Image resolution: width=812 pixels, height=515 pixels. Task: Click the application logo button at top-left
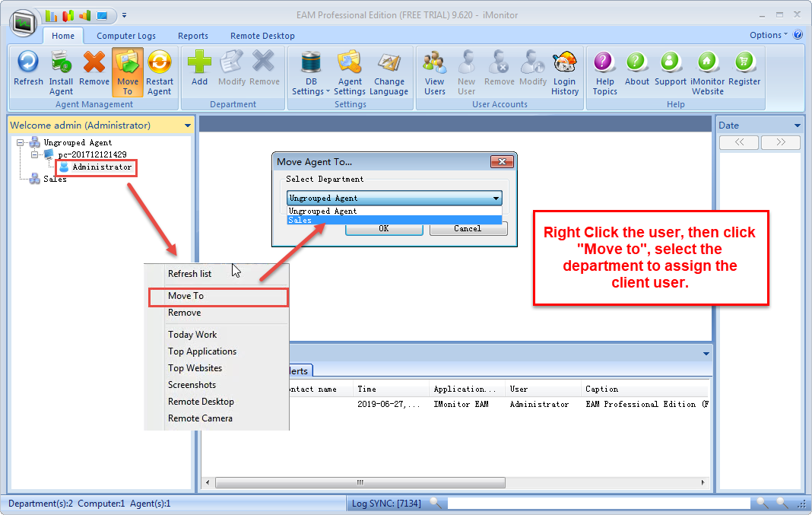[23, 24]
